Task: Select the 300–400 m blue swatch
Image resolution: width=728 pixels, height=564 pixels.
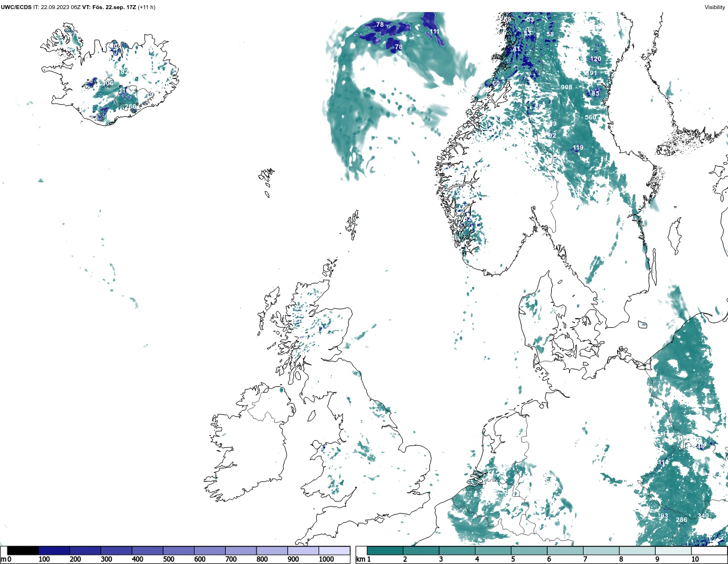Action: (x=116, y=550)
